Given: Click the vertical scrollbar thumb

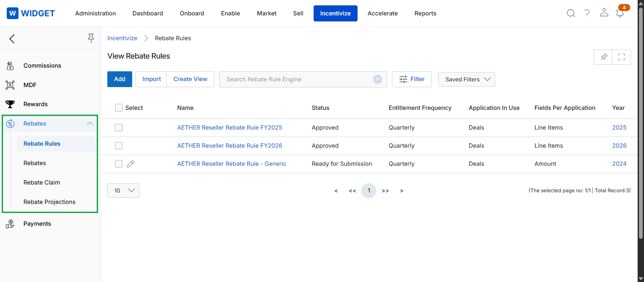Looking at the screenshot, I should coord(641,123).
